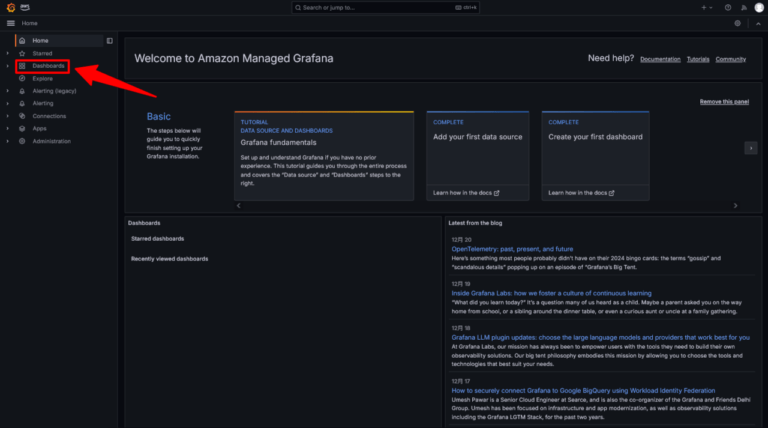Open Grafana LLM plugin updates post

click(x=600, y=337)
